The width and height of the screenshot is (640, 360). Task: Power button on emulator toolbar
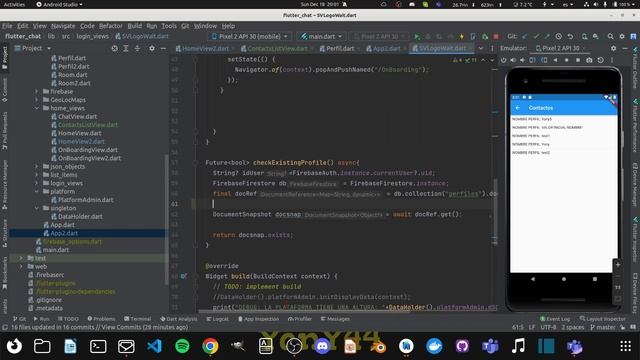click(x=503, y=60)
